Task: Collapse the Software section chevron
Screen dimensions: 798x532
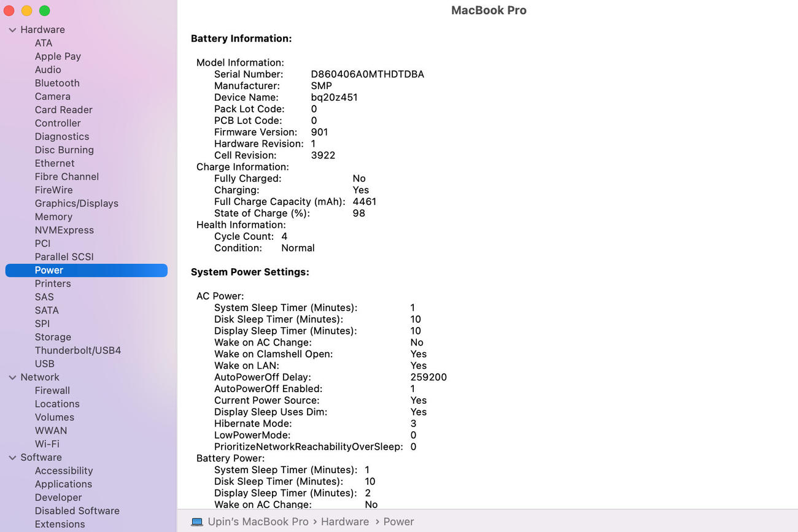Action: 12,457
